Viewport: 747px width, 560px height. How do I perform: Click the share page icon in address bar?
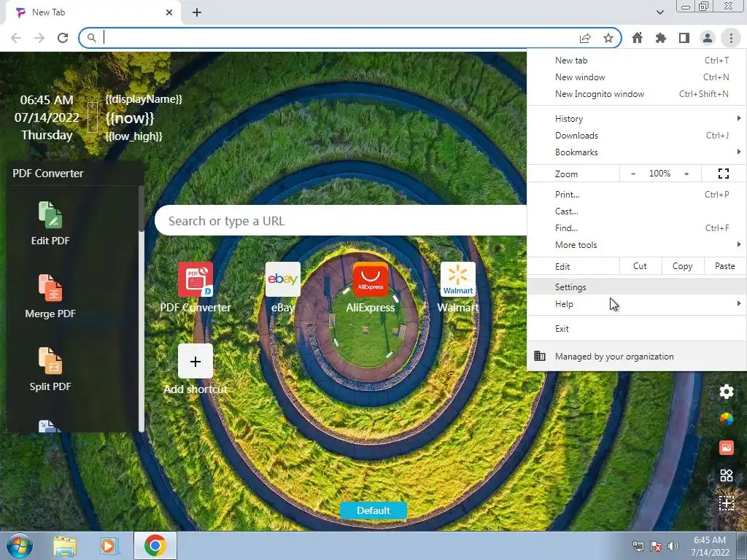click(585, 38)
